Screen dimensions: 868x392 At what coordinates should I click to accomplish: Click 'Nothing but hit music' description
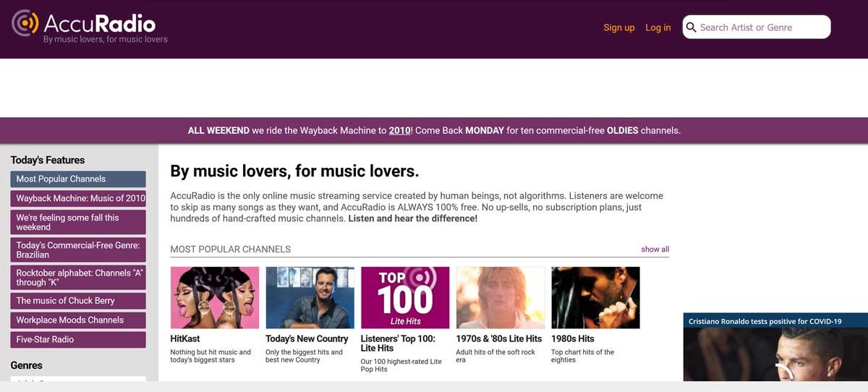click(210, 356)
